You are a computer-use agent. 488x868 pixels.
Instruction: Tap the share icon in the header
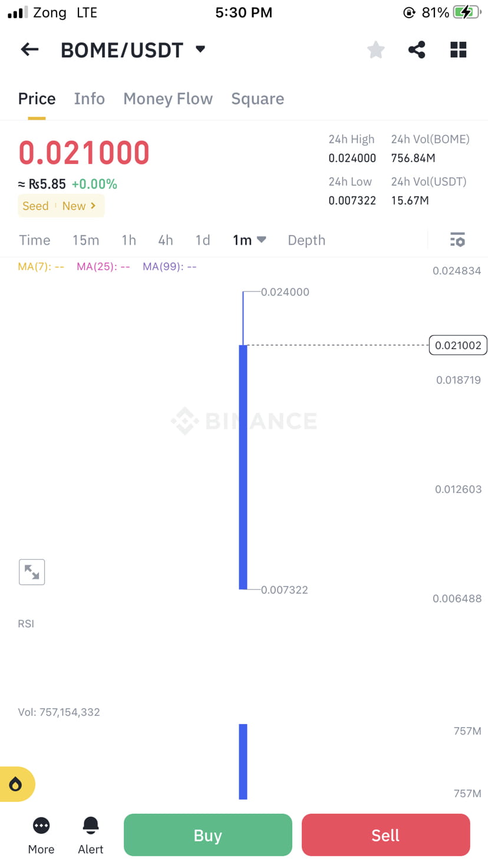tap(417, 50)
